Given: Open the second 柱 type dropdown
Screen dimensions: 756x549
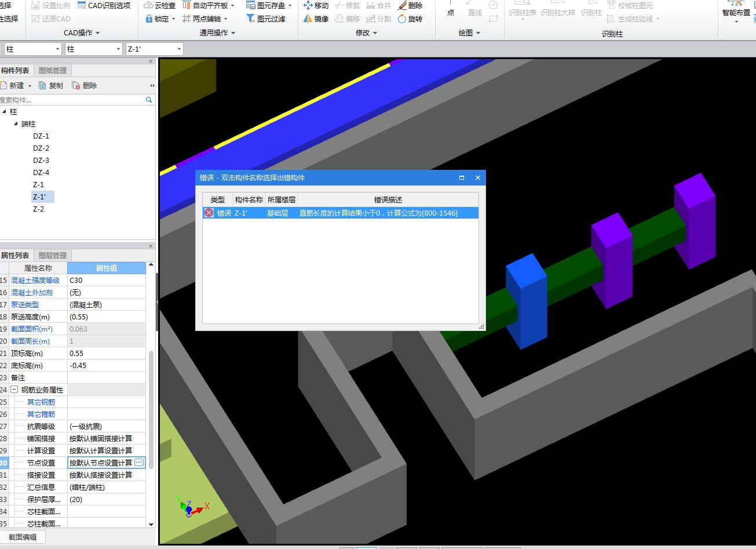Looking at the screenshot, I should click(118, 49).
